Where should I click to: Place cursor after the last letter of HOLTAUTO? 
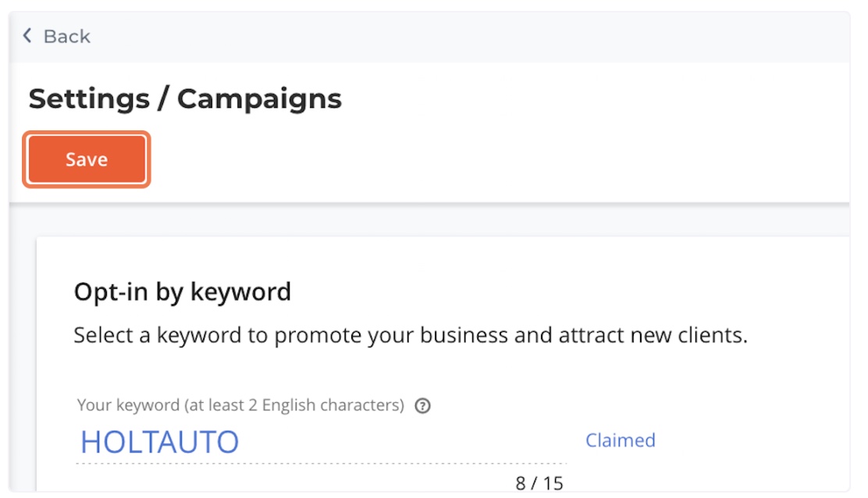pos(240,442)
